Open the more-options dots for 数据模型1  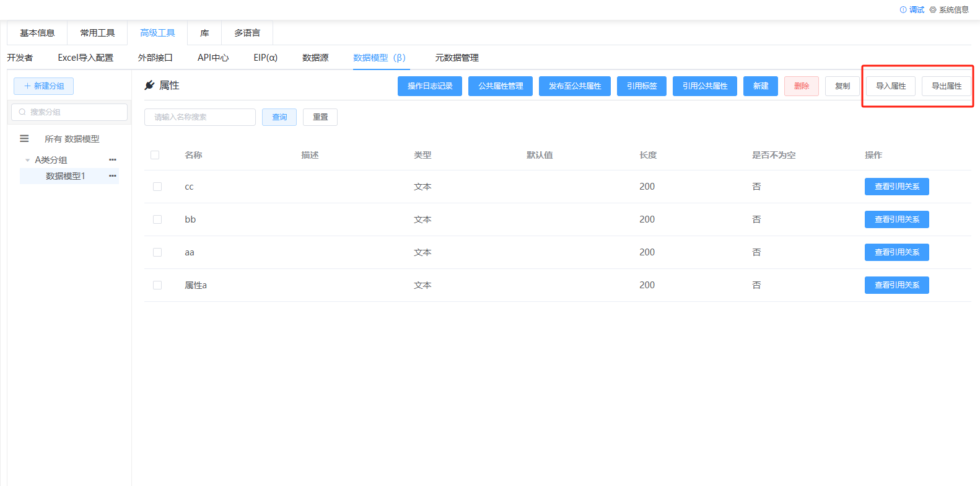[x=112, y=176]
